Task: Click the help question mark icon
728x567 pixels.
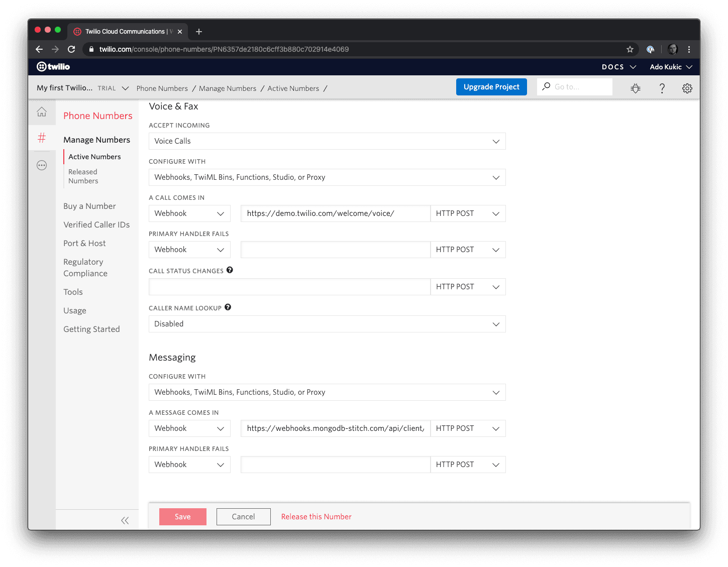Action: 662,88
